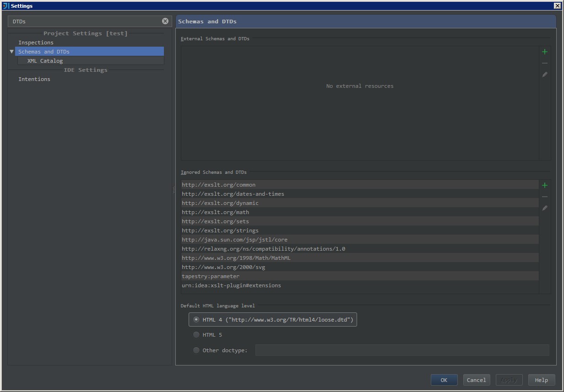
Task: Edit the selected ignored schema with pencil icon
Action: point(545,208)
